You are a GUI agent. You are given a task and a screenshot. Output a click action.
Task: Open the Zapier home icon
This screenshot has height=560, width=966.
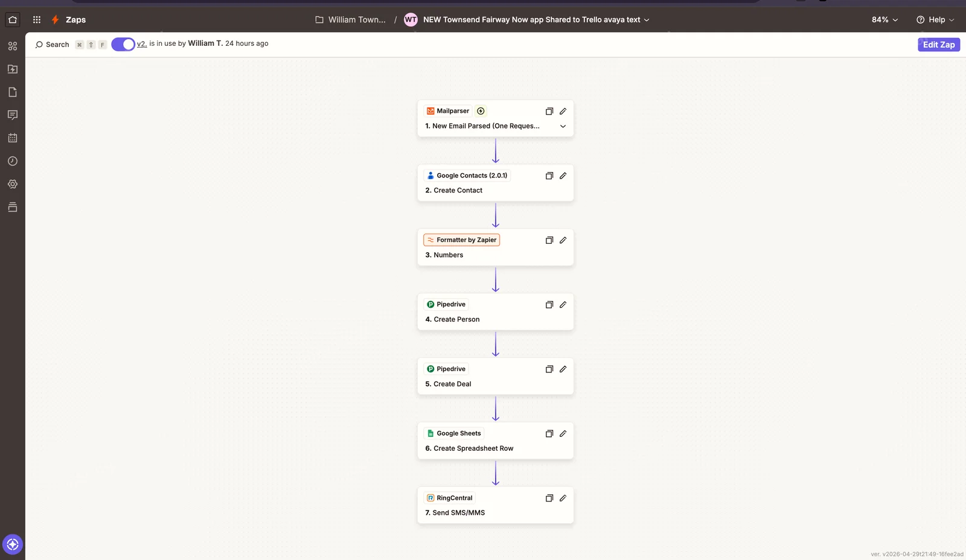click(13, 19)
